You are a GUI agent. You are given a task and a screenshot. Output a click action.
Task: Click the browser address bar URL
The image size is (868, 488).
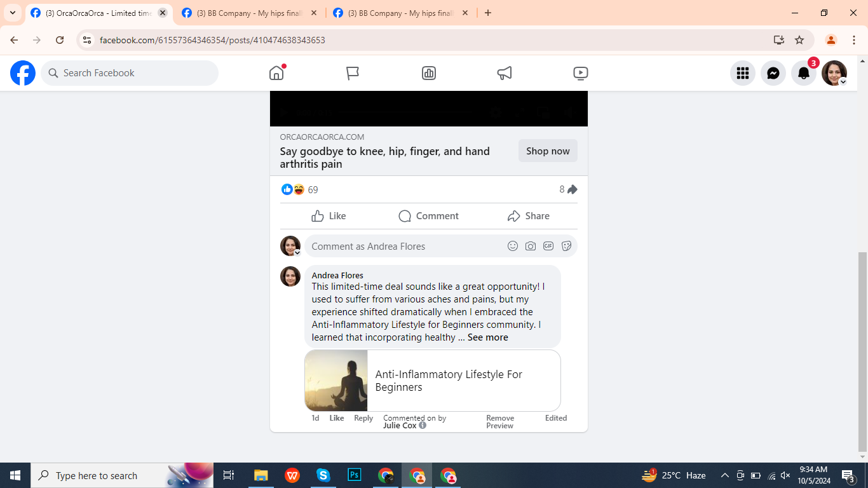click(212, 40)
